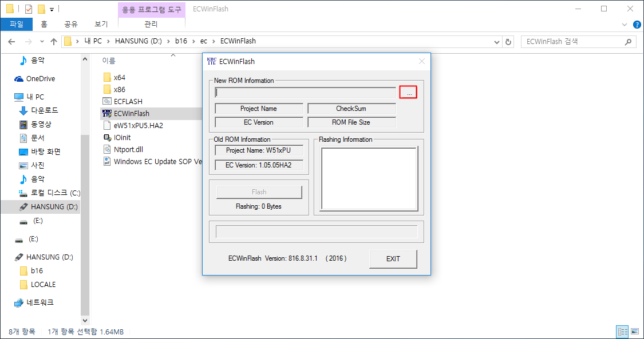Viewport: 644px width, 339px height.
Task: Open the x86 folder icon
Action: pos(107,89)
